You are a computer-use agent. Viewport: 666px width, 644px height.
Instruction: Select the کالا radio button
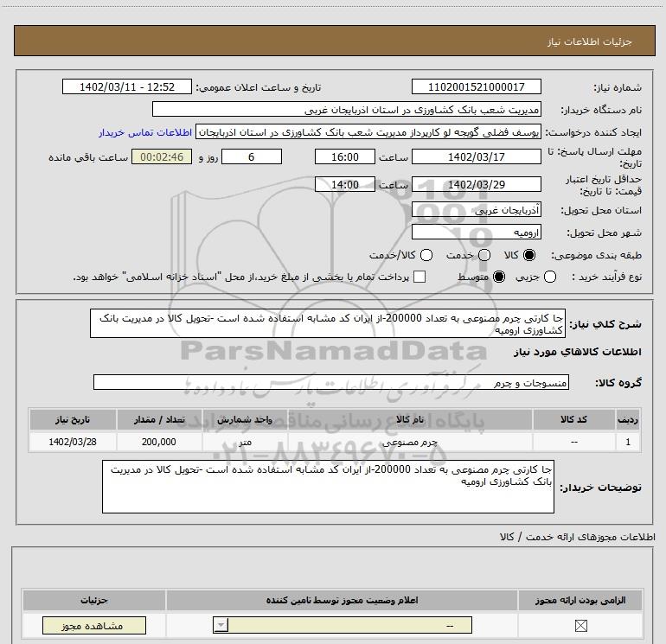(x=529, y=255)
